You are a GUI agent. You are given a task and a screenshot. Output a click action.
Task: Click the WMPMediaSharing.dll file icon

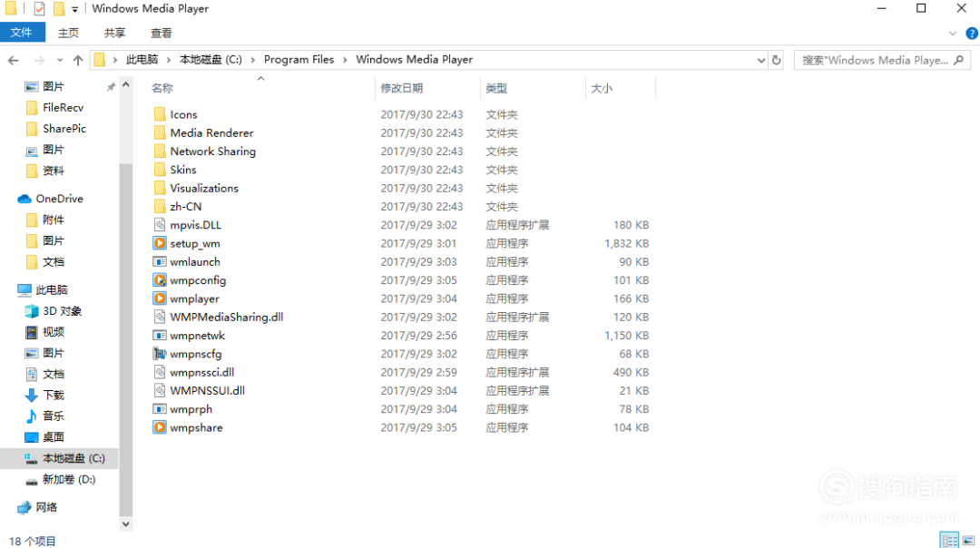point(160,317)
